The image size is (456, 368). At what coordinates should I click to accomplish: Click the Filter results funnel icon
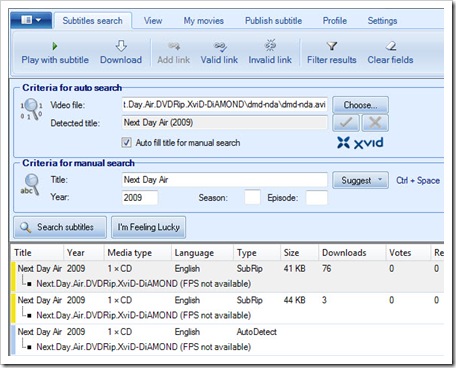(332, 46)
